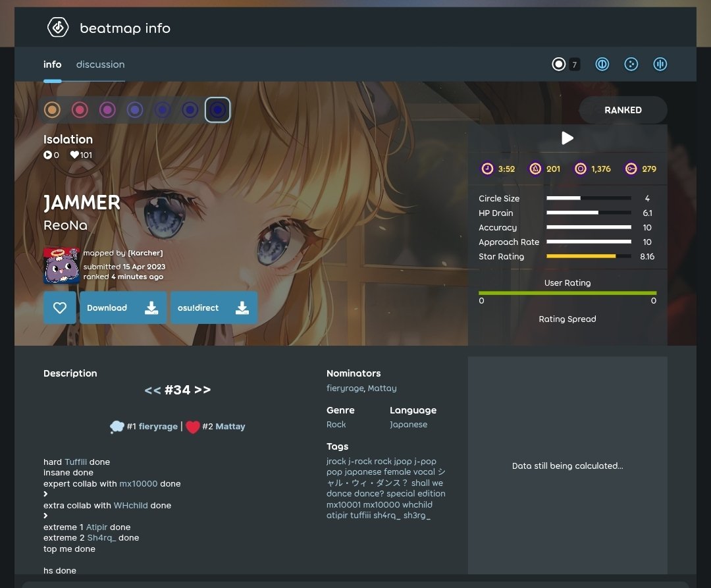The width and height of the screenshot is (711, 588).
Task: Click the Approach Rate stat bar
Action: click(x=589, y=242)
